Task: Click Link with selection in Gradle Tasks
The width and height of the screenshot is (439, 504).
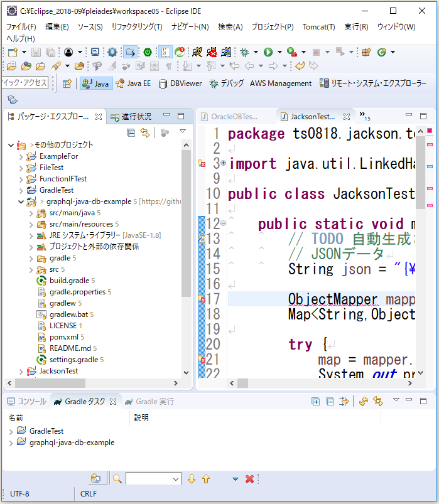Action: tap(378, 401)
